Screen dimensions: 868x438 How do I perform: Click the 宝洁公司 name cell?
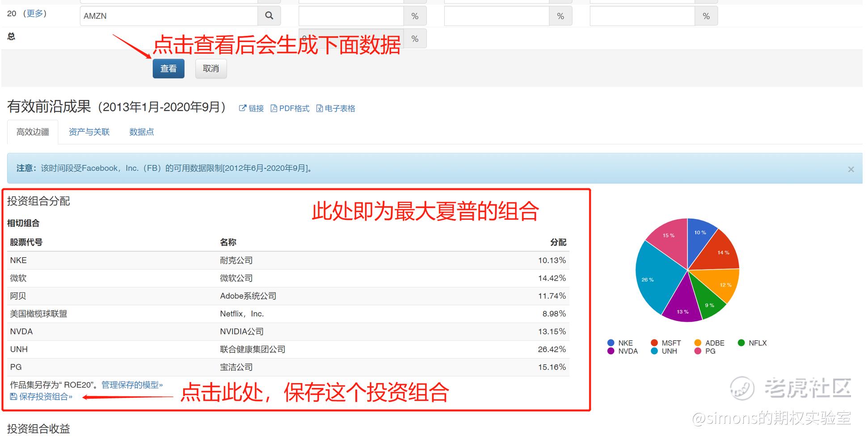click(236, 367)
